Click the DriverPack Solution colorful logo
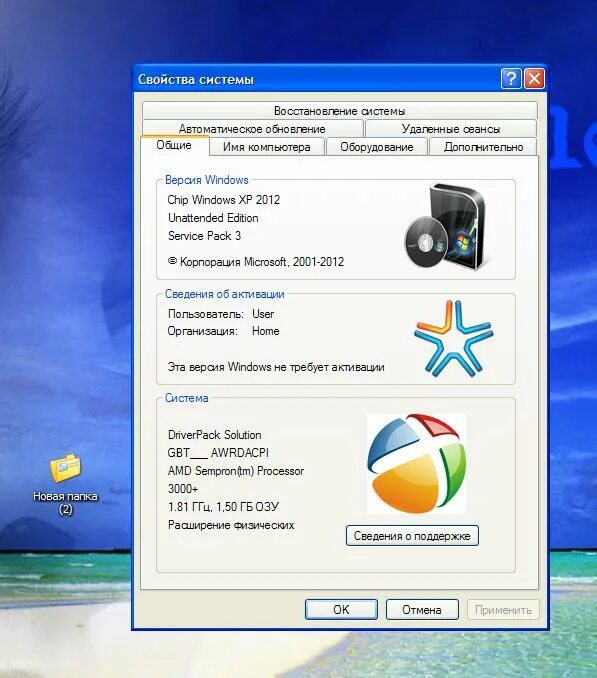597x678 pixels. [x=416, y=464]
